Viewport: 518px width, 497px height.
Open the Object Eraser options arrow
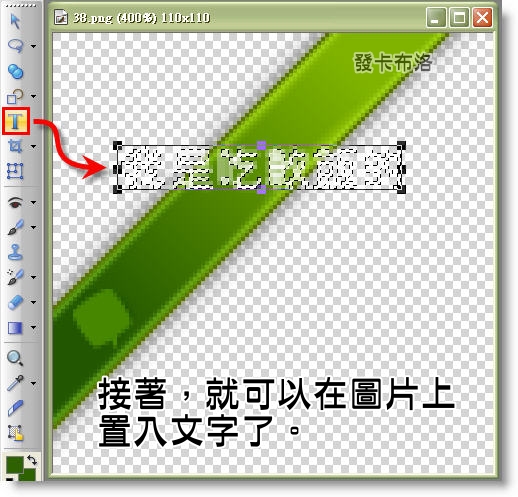33,302
